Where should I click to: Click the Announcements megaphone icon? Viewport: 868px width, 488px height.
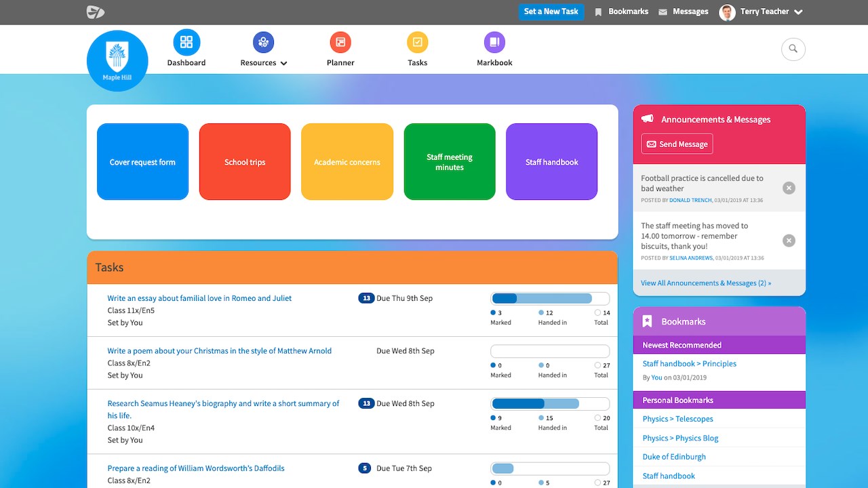pos(648,119)
